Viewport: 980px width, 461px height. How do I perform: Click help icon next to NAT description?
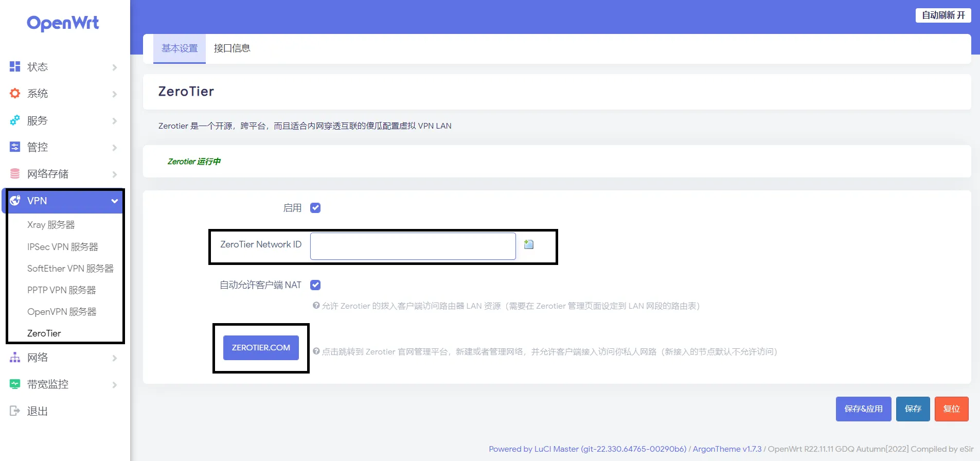[x=316, y=306]
